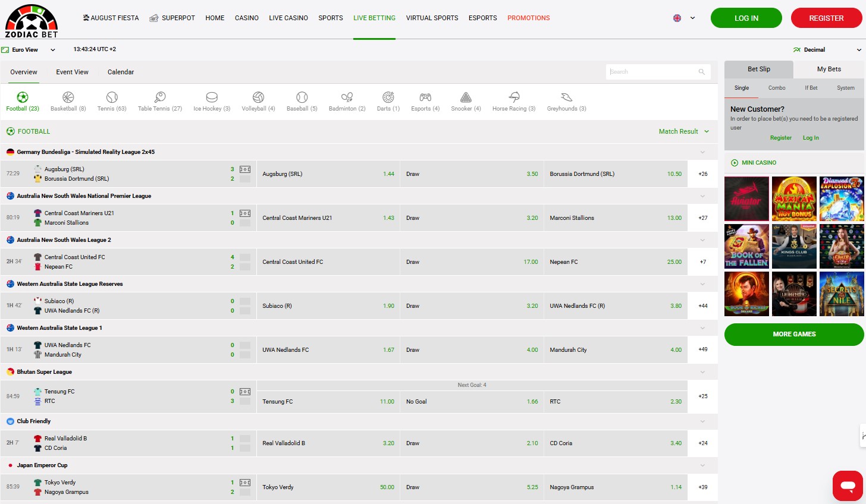Select the Tennis sport icon
The image size is (866, 504).
tap(112, 97)
